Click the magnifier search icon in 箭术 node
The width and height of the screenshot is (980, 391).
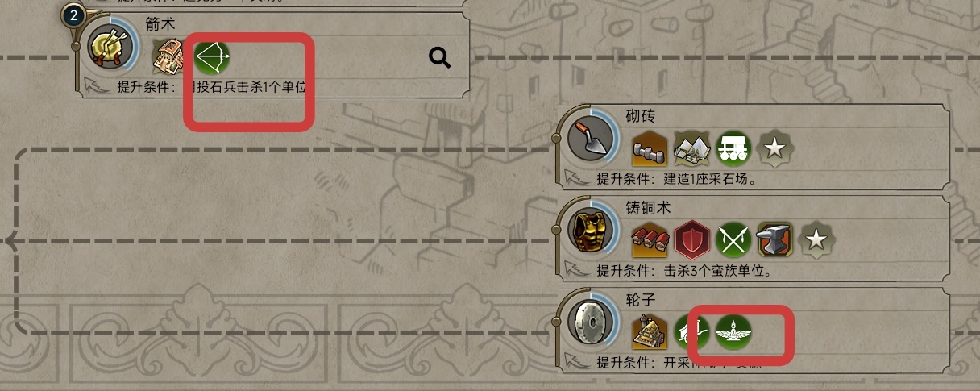point(438,58)
